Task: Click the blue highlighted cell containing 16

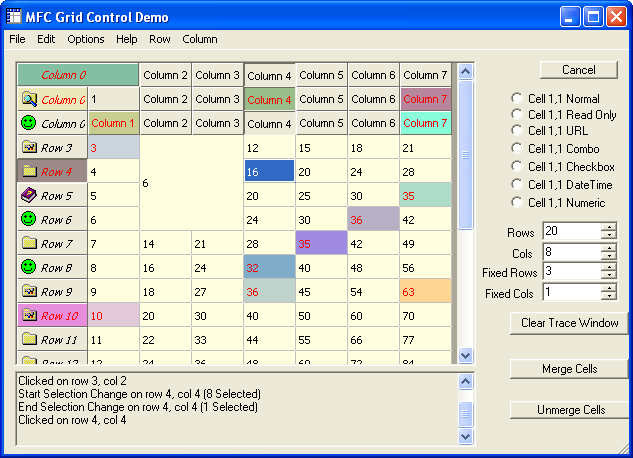Action: click(268, 171)
